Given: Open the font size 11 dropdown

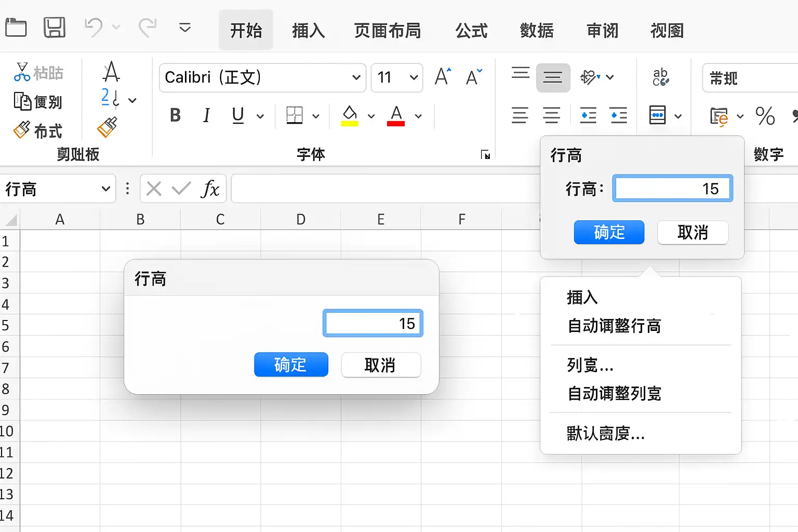Looking at the screenshot, I should point(397,77).
